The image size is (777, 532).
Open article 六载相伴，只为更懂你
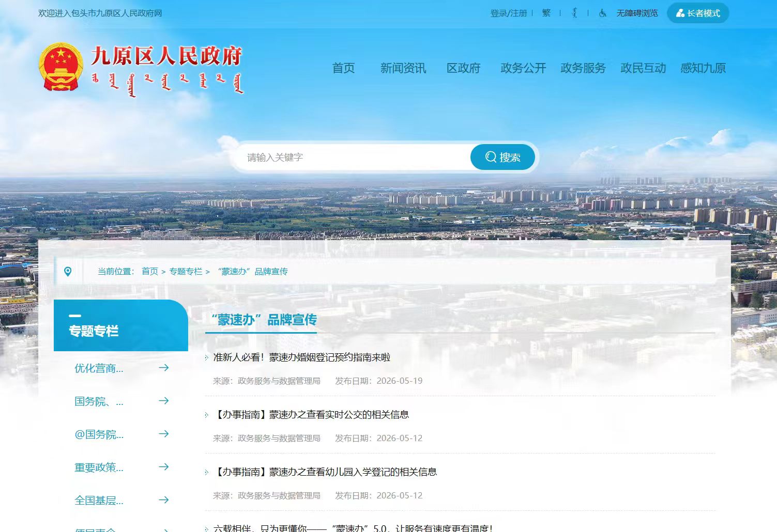(353, 528)
